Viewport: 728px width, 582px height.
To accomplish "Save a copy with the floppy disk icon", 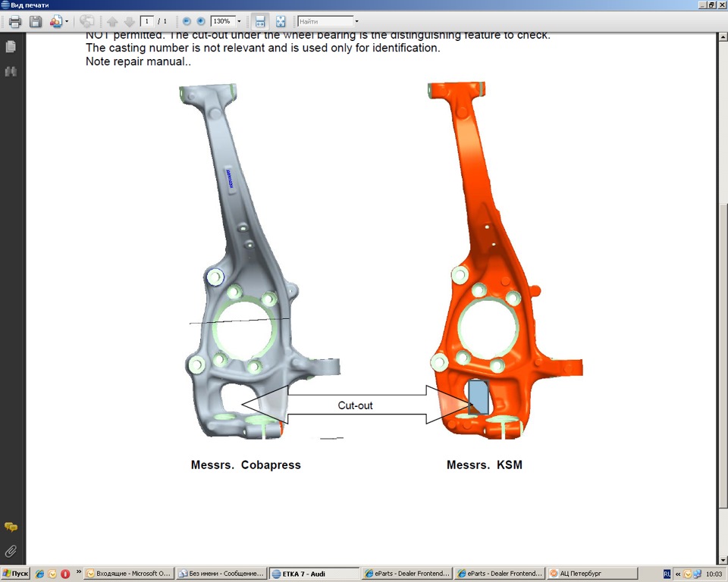I will pyautogui.click(x=36, y=21).
